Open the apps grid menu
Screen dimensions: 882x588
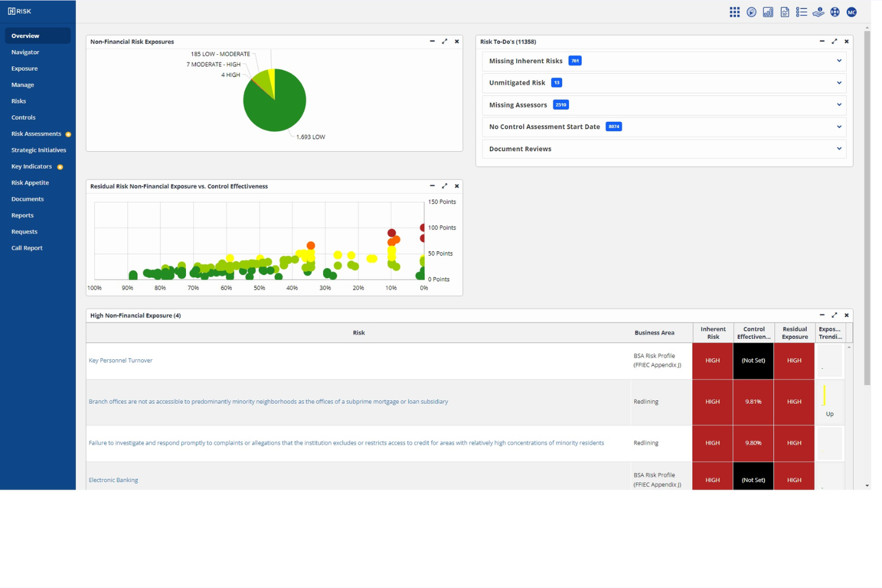tap(734, 11)
